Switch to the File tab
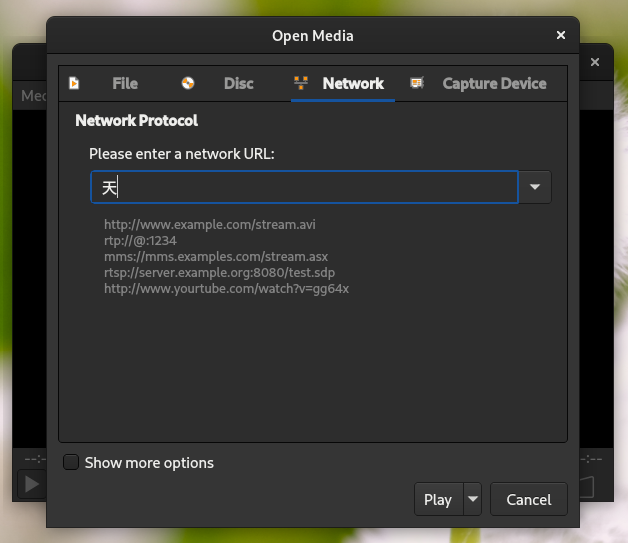 [x=104, y=84]
